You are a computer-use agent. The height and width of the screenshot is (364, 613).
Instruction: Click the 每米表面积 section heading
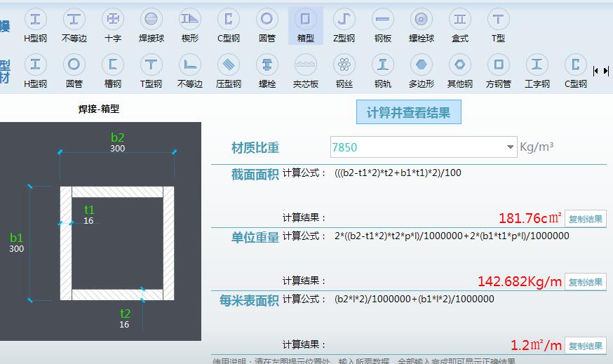[249, 300]
